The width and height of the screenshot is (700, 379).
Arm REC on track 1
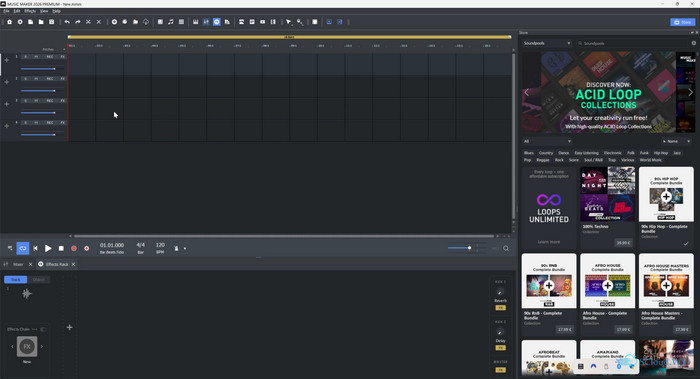click(x=50, y=57)
